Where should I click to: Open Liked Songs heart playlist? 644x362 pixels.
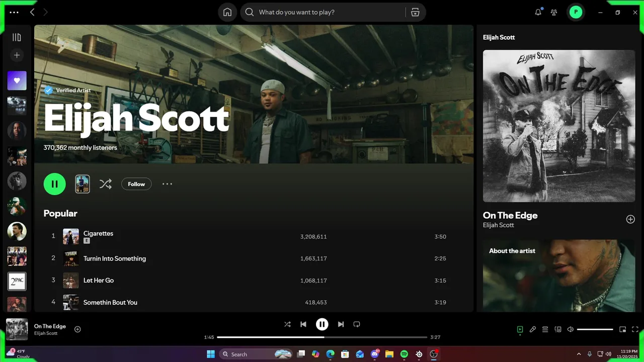tap(17, 80)
